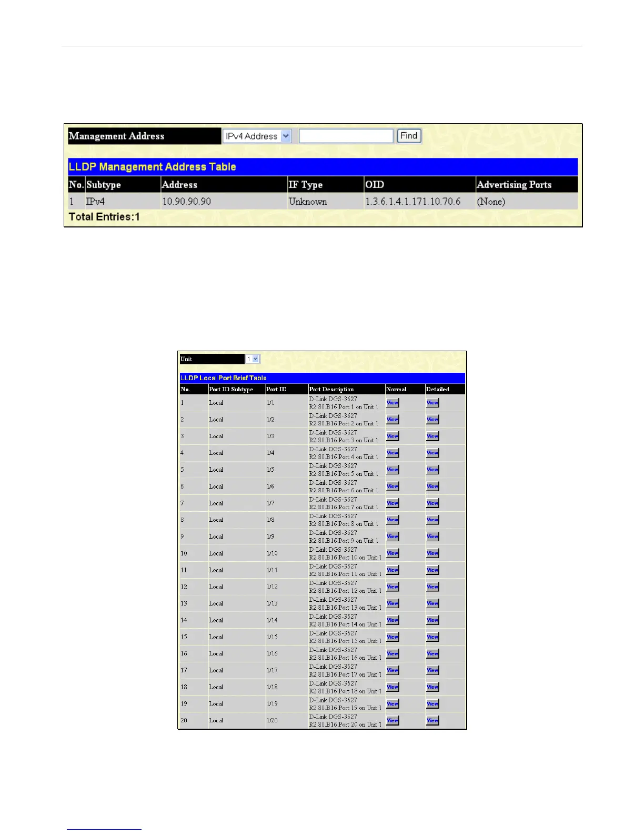Click Normal View button for port 1/19
Image resolution: width=644 pixels, height=834 pixels.
pos(393,704)
